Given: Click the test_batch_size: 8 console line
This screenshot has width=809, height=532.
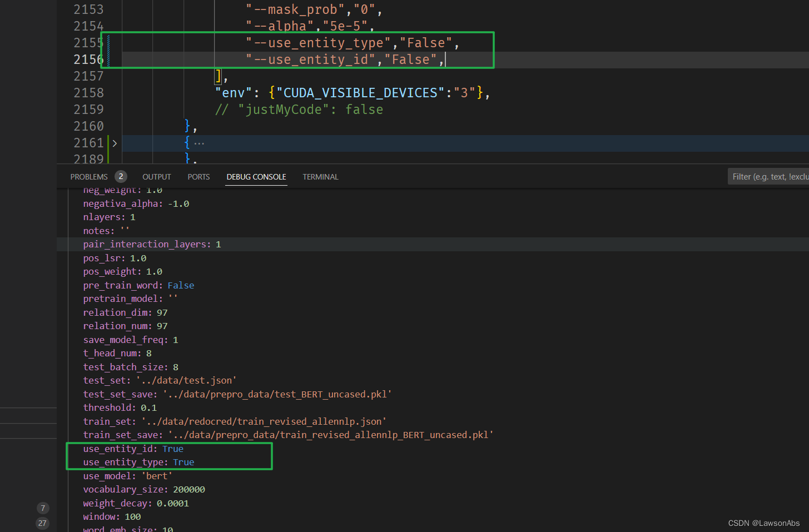Looking at the screenshot, I should point(131,367).
